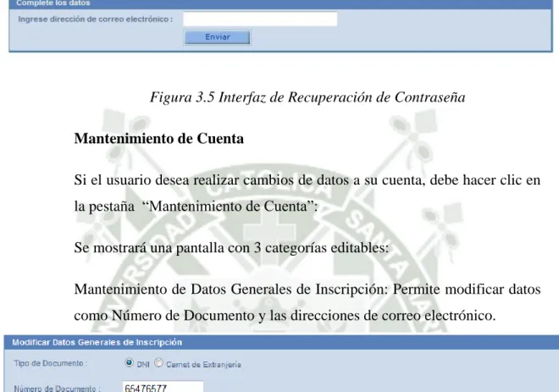The width and height of the screenshot is (559, 392).
Task: Click the 'Ingrese dirección de correo electrónico' label
Action: [x=96, y=19]
